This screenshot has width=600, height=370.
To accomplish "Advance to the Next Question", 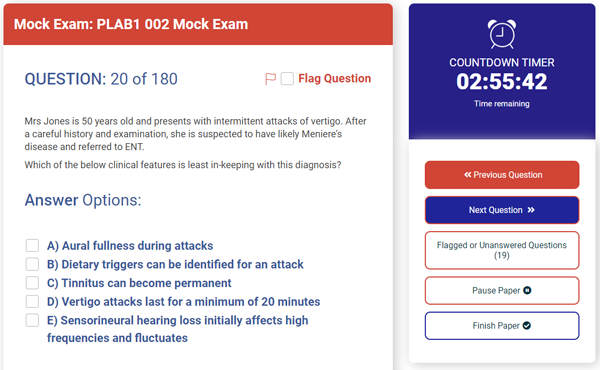I will (x=502, y=210).
